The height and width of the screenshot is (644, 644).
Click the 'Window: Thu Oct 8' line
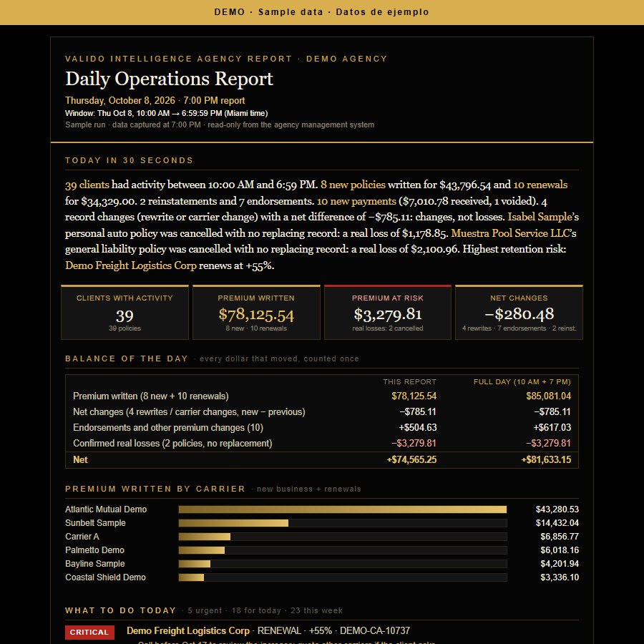tap(166, 113)
